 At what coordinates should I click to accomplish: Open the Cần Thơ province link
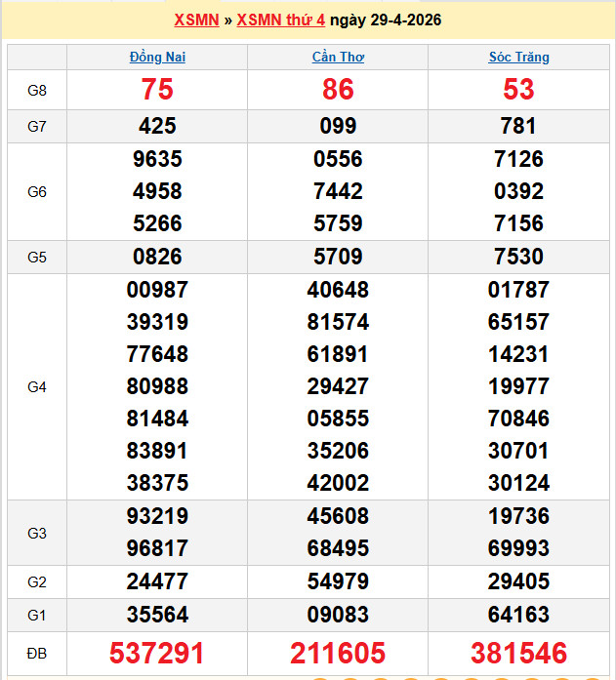[x=338, y=57]
